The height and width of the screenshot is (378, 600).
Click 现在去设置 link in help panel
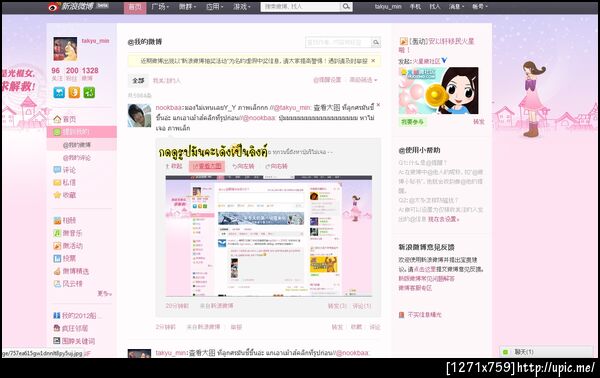pyautogui.click(x=443, y=219)
